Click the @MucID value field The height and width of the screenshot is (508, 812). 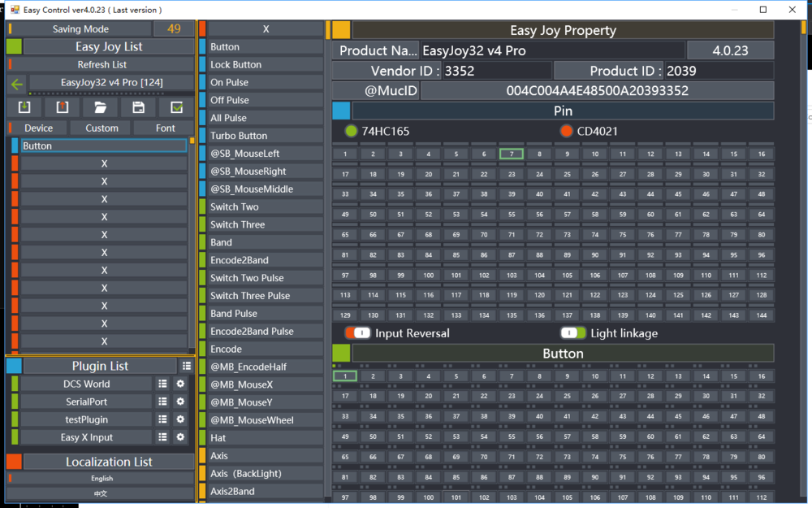[x=597, y=91]
